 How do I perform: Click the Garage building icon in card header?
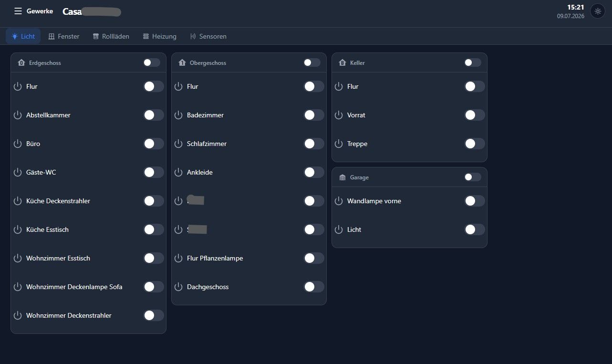point(342,177)
